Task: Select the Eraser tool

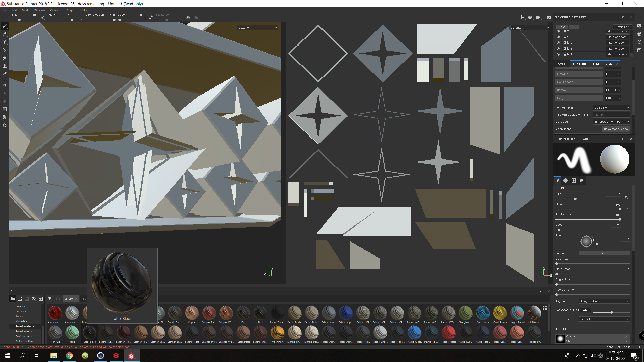Action: click(5, 34)
